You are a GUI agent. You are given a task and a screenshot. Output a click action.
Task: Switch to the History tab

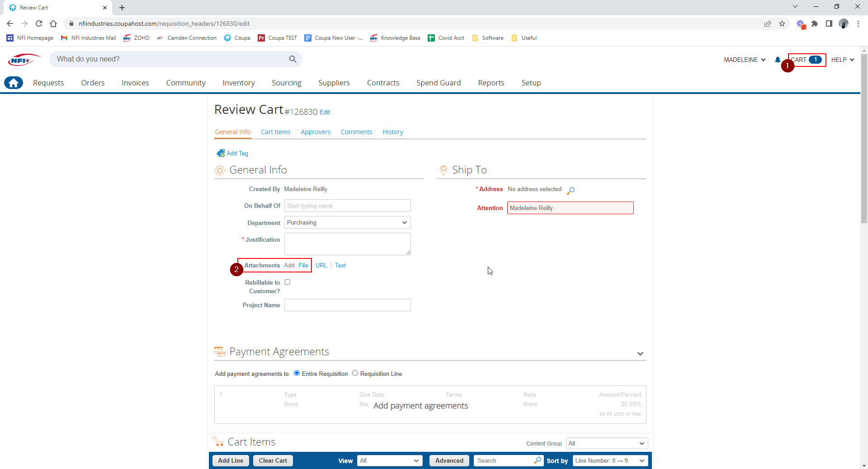[x=393, y=132]
